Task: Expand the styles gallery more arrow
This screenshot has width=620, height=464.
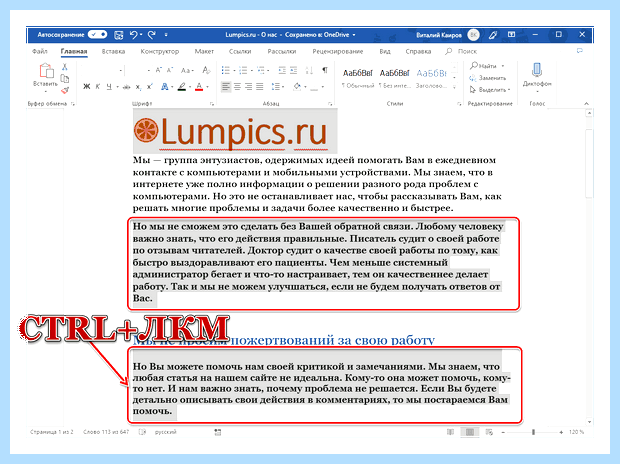Action: tap(454, 87)
